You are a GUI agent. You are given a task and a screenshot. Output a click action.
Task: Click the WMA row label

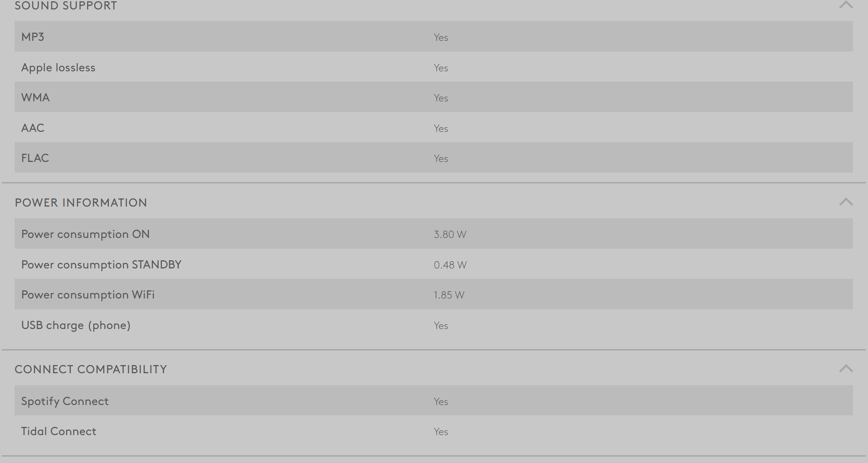pos(35,97)
